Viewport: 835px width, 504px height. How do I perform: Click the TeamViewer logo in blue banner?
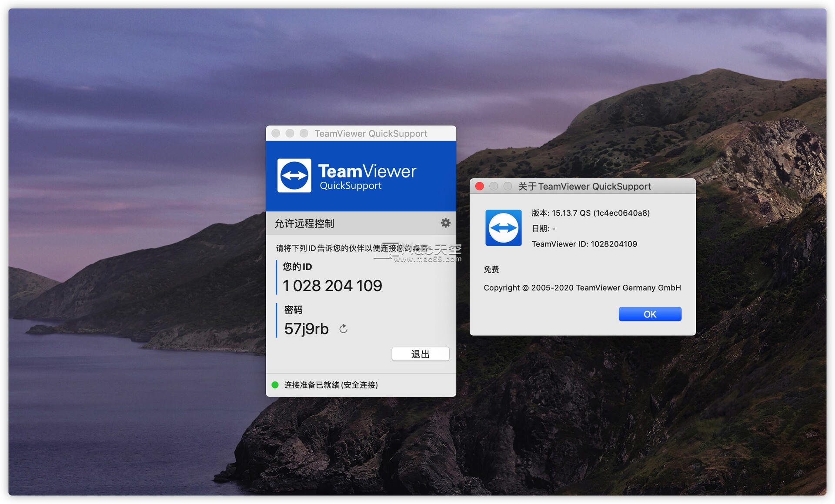[x=294, y=175]
